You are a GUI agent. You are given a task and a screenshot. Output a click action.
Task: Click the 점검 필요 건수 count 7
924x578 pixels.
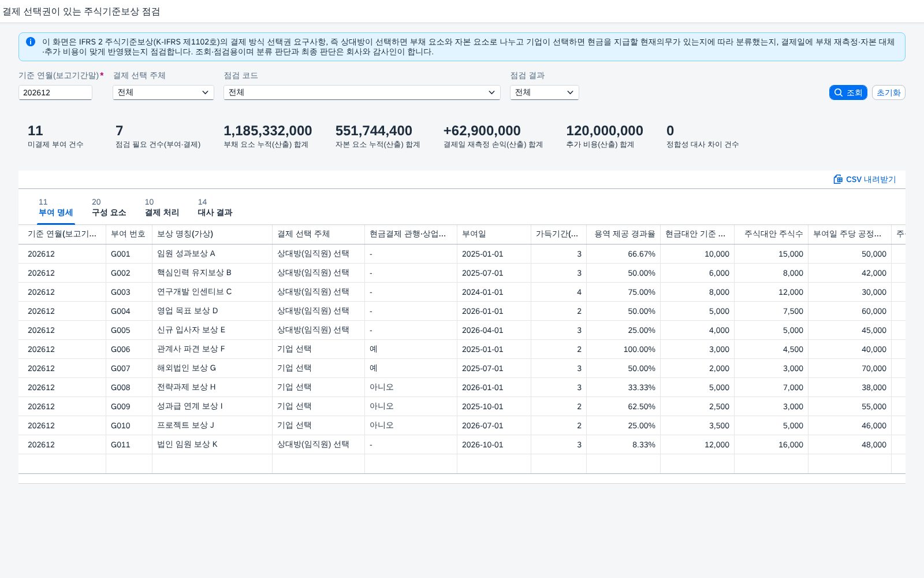pos(120,131)
